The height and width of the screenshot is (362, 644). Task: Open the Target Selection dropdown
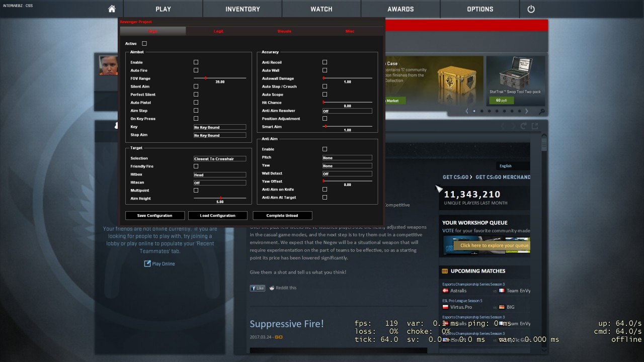(220, 158)
